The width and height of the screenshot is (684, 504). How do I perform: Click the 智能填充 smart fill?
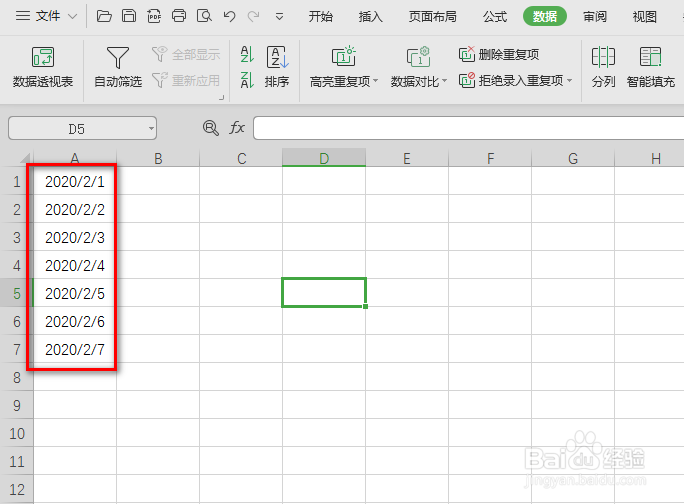(x=650, y=67)
